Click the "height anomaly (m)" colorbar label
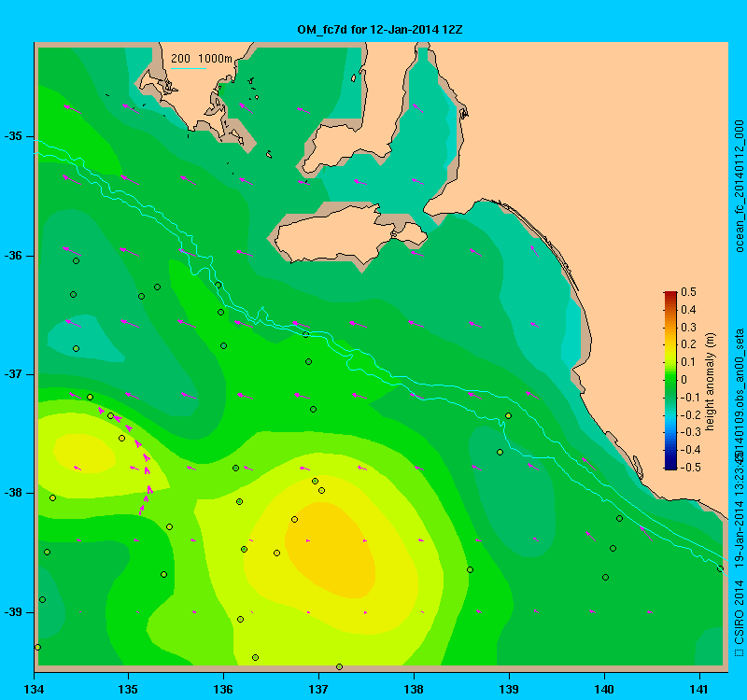747x700 pixels. coord(710,382)
